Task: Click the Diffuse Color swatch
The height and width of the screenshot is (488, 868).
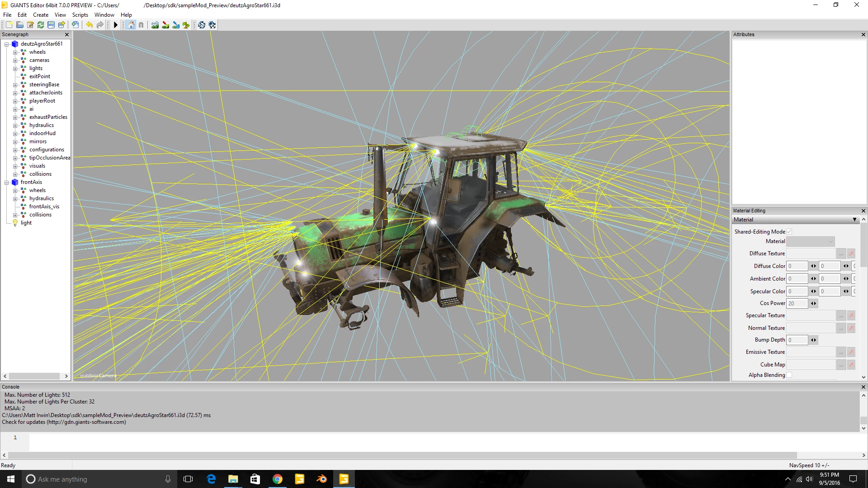Action: pos(797,266)
